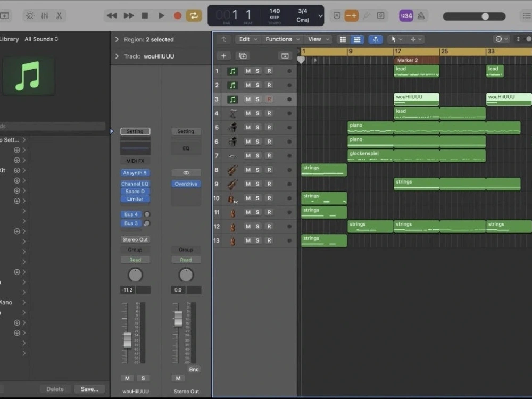Click the Rewind transport button
The image size is (532, 399).
coord(112,15)
